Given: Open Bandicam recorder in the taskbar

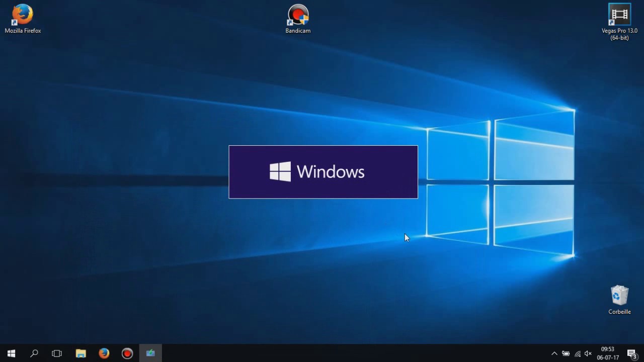Looking at the screenshot, I should click(x=127, y=353).
